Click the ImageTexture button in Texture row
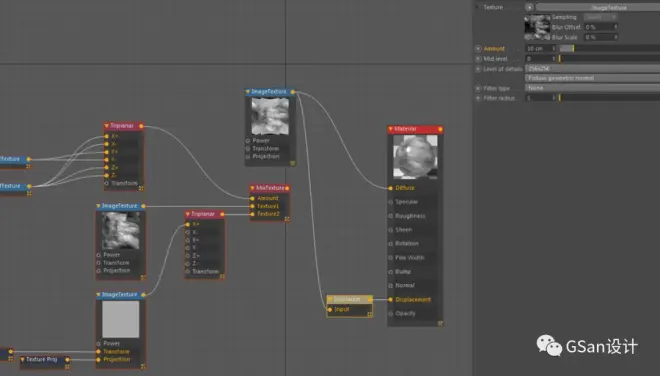Screen dimensions: 660x376 point(598,7)
